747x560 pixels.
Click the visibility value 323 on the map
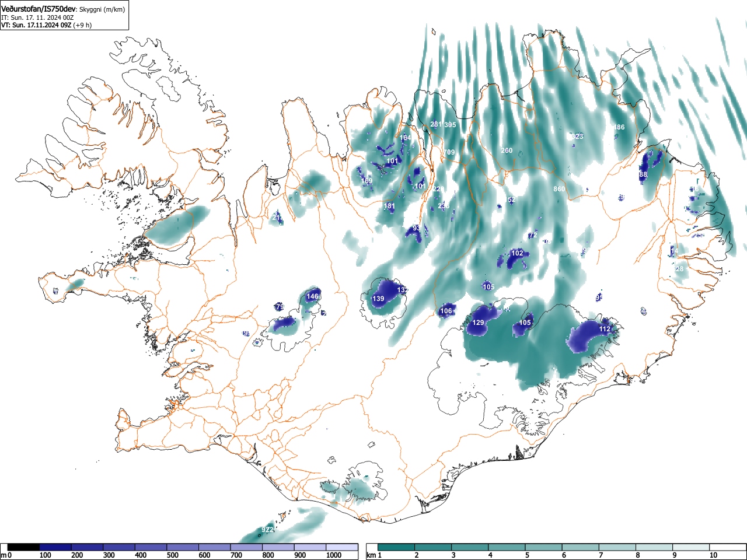click(577, 136)
